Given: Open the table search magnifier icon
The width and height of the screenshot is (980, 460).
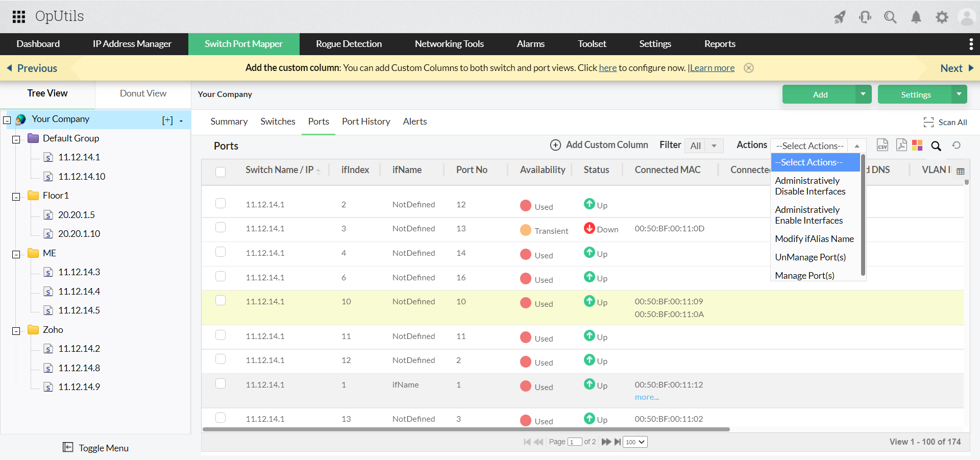Looking at the screenshot, I should pos(936,146).
